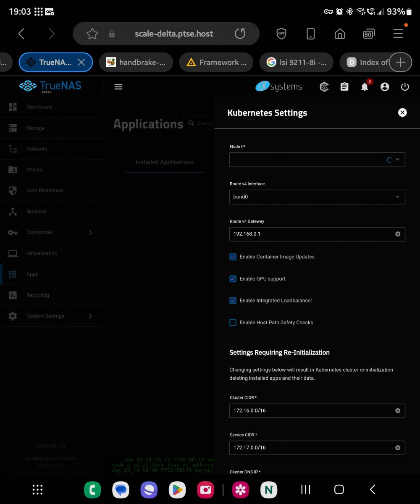Viewport: 420px width, 504px height.
Task: Expand the Route v4 Interface dropdown
Action: [317, 197]
